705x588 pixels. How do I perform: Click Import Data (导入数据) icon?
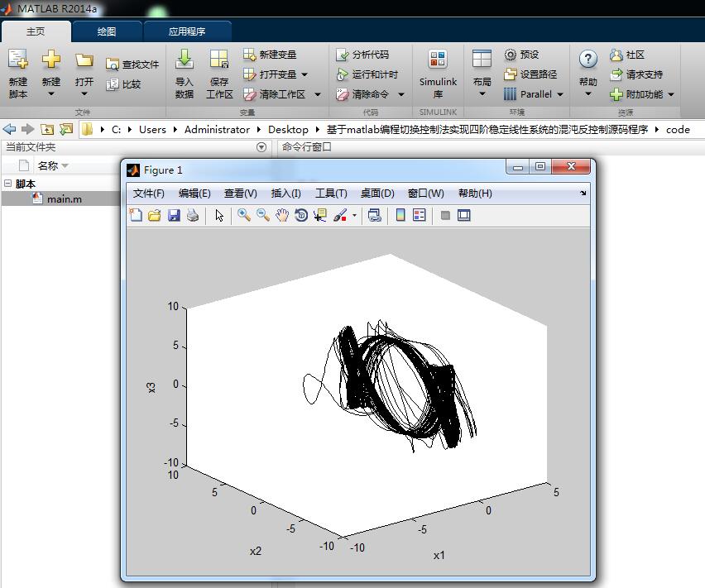185,60
